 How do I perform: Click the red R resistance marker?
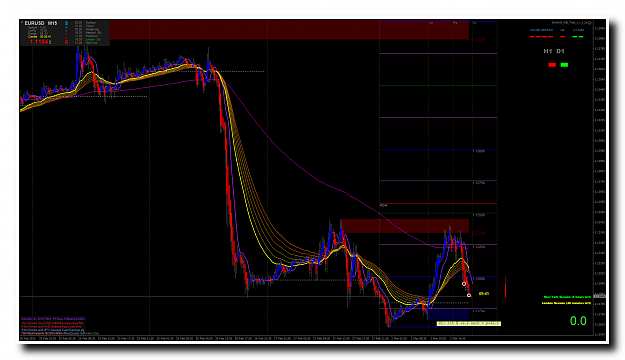pyautogui.click(x=67, y=42)
